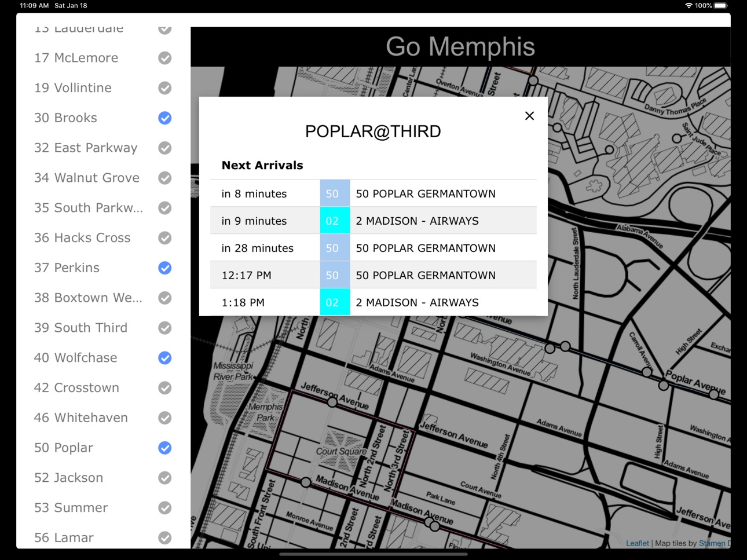Select the 40 Wolfchase route label

[75, 358]
